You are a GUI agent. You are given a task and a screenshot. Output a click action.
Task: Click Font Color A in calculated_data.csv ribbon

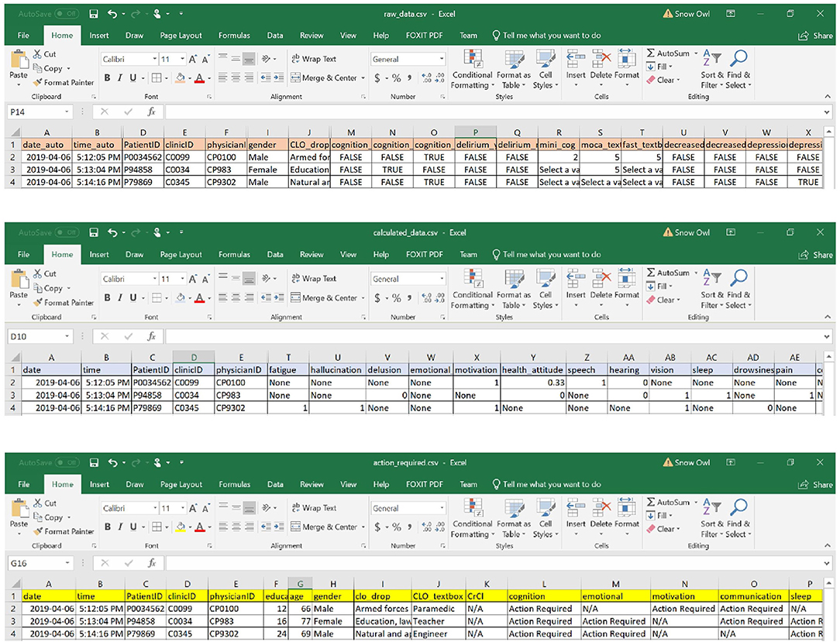pyautogui.click(x=199, y=297)
